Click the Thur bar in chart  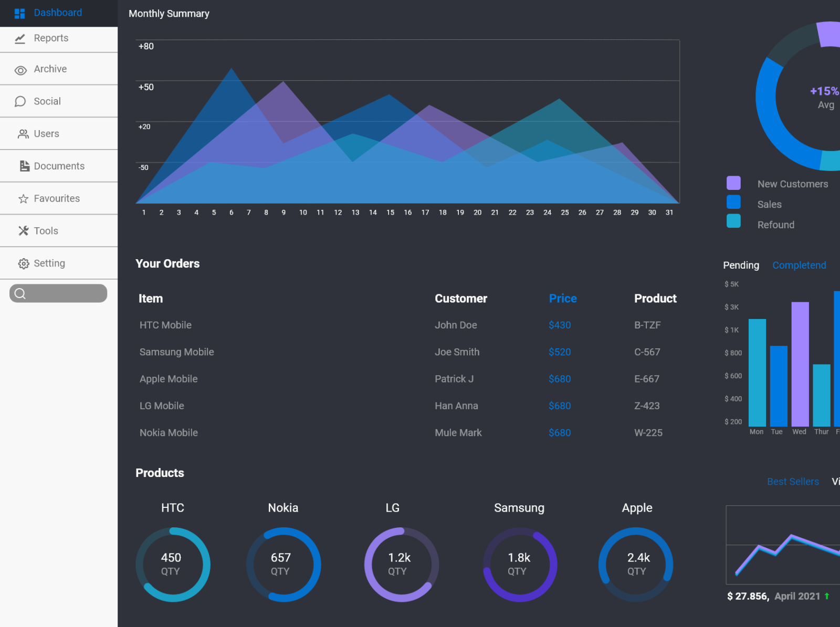pyautogui.click(x=822, y=395)
